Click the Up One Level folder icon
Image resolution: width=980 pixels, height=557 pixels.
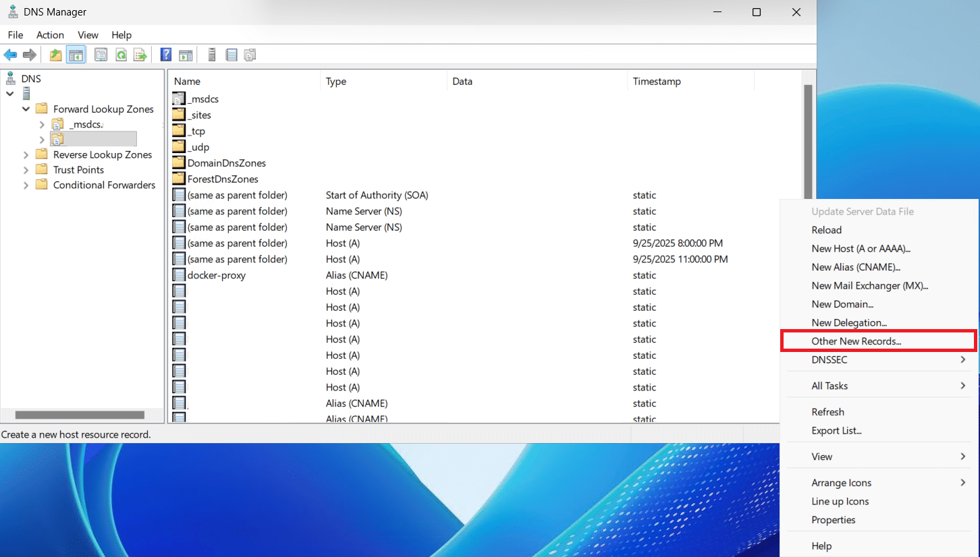pos(56,55)
